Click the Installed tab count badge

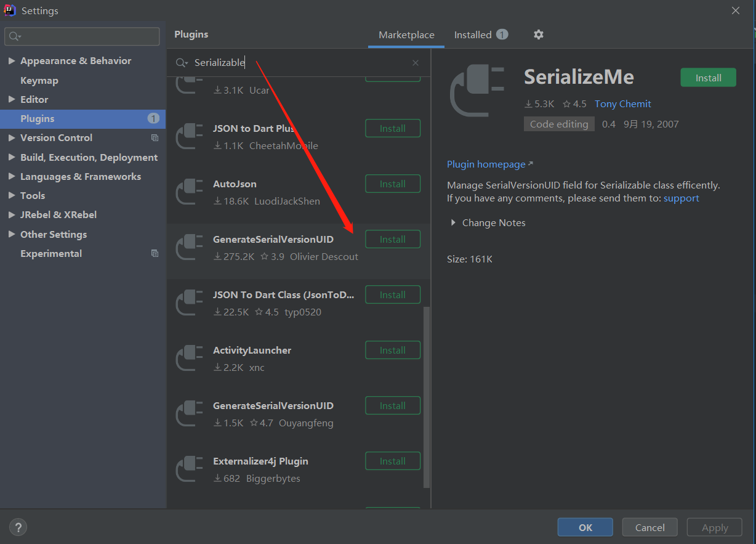click(502, 35)
